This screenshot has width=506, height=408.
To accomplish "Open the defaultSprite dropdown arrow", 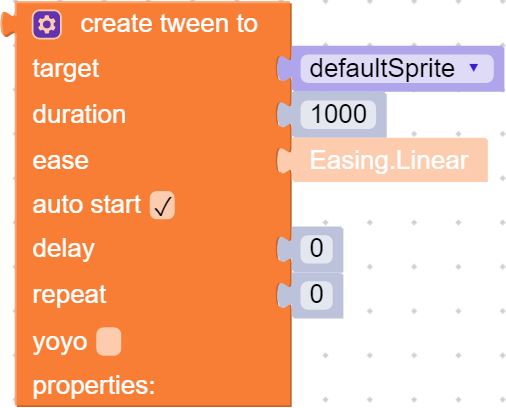I will [x=473, y=68].
